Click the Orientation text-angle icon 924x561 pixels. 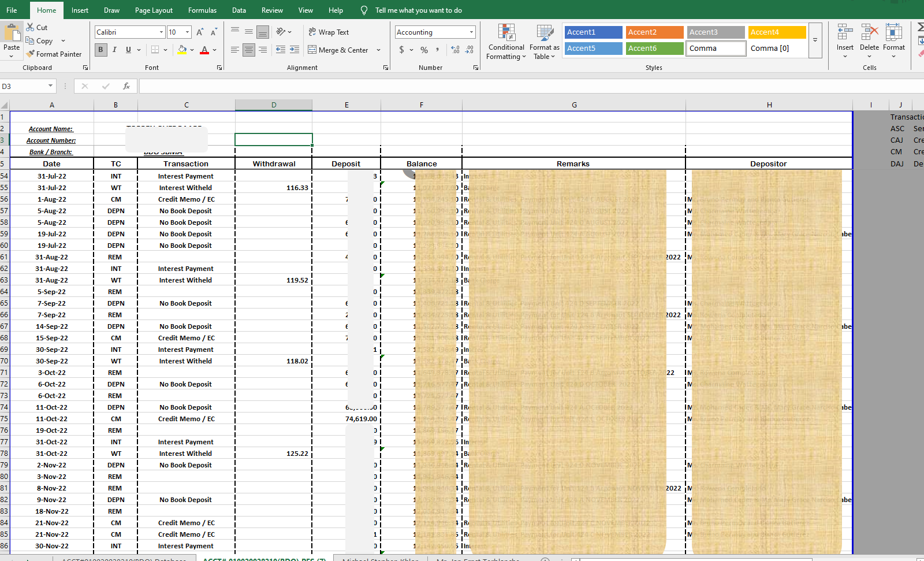(x=281, y=32)
